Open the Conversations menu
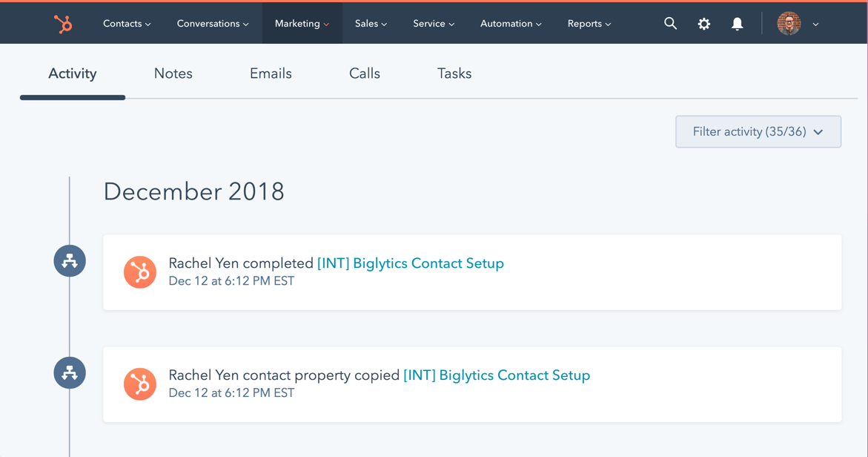This screenshot has width=868, height=457. point(213,24)
